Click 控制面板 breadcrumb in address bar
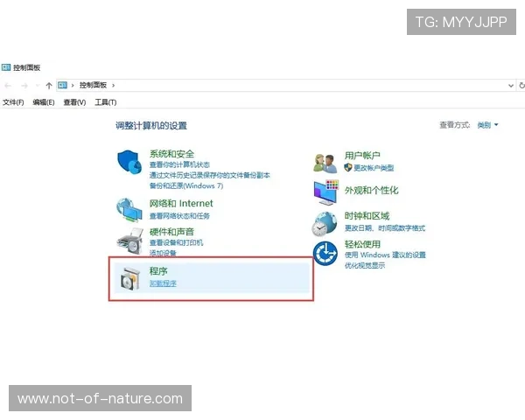Image resolution: width=525 pixels, height=420 pixels. (93, 85)
